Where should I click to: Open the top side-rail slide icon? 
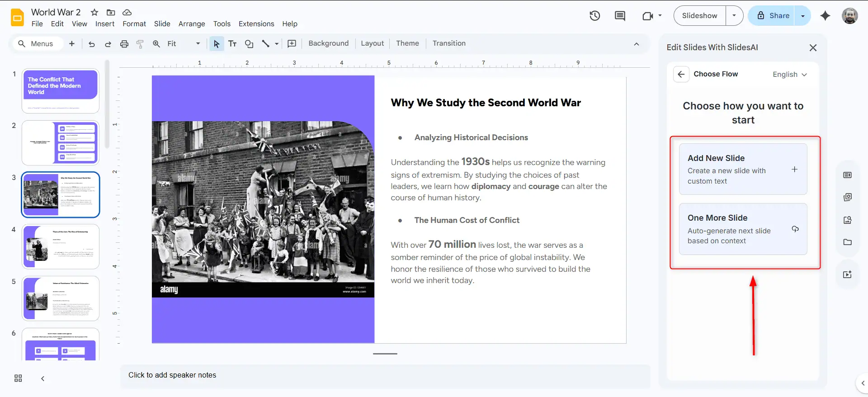pos(847,175)
